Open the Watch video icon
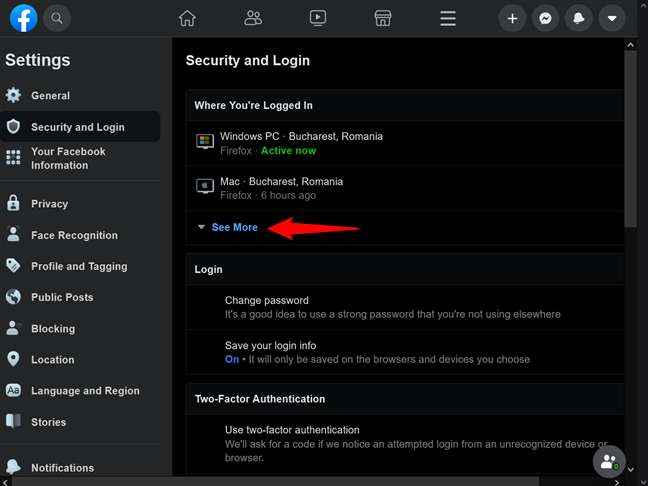Screen dimensions: 648x486 [318, 18]
